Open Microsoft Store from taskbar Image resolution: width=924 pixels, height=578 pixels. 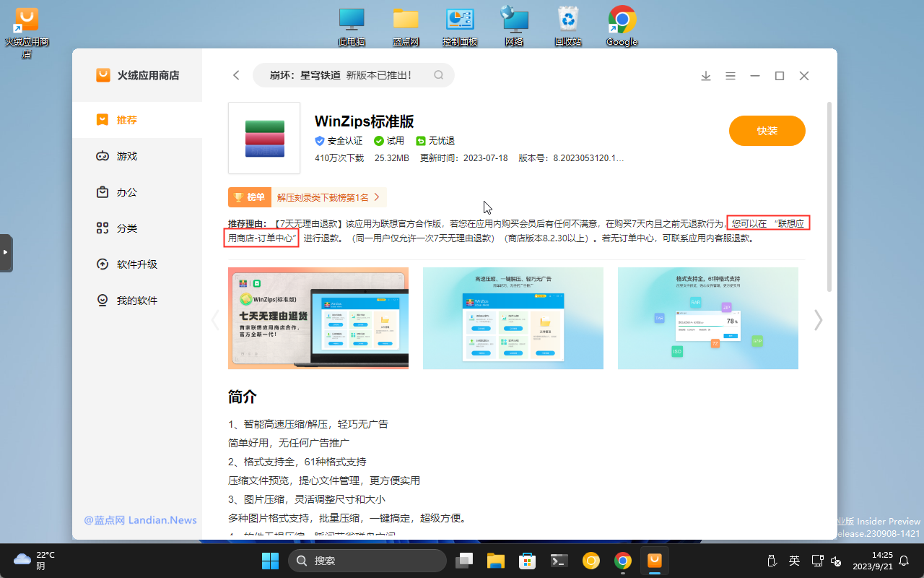pos(527,561)
